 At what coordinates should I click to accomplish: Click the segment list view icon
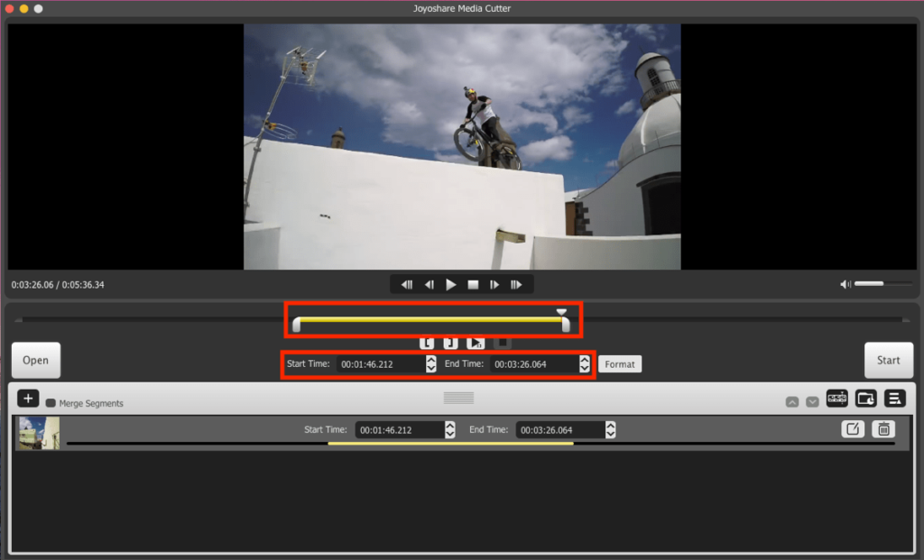pyautogui.click(x=894, y=399)
